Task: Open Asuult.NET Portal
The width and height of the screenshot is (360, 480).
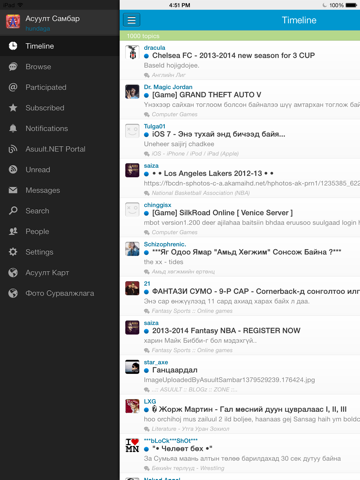Action: point(60,149)
